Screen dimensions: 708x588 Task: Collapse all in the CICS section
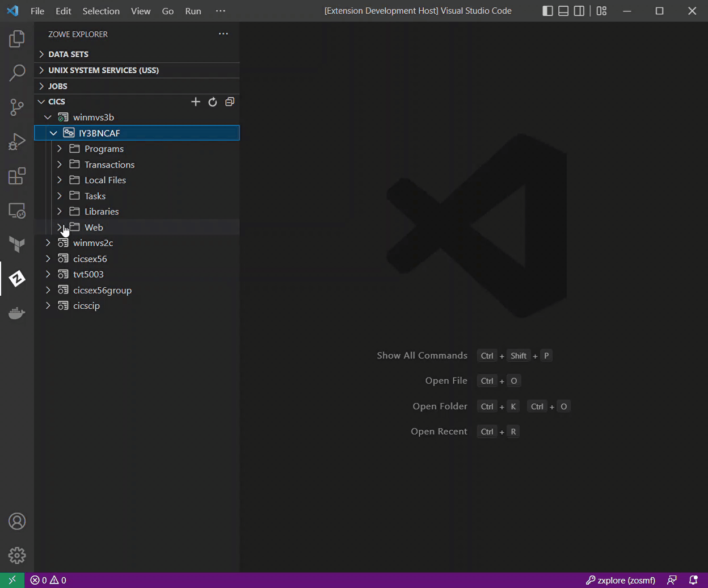[230, 102]
